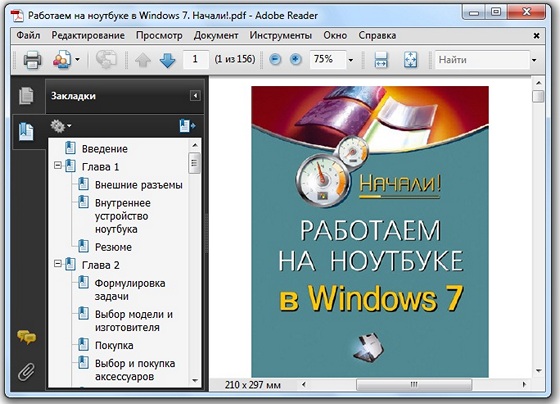Open Выбор и покупка аксессуаров bookmark
560x404 pixels.
pyautogui.click(x=135, y=370)
